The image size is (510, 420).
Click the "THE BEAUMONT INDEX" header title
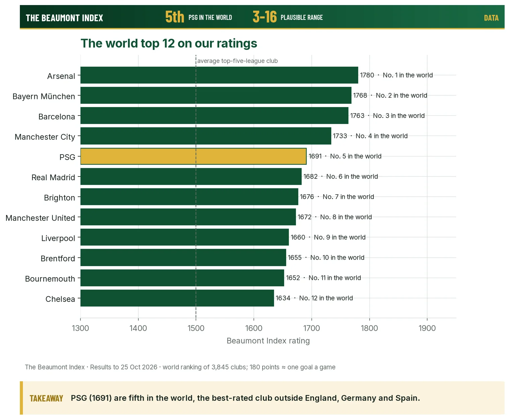(x=64, y=18)
